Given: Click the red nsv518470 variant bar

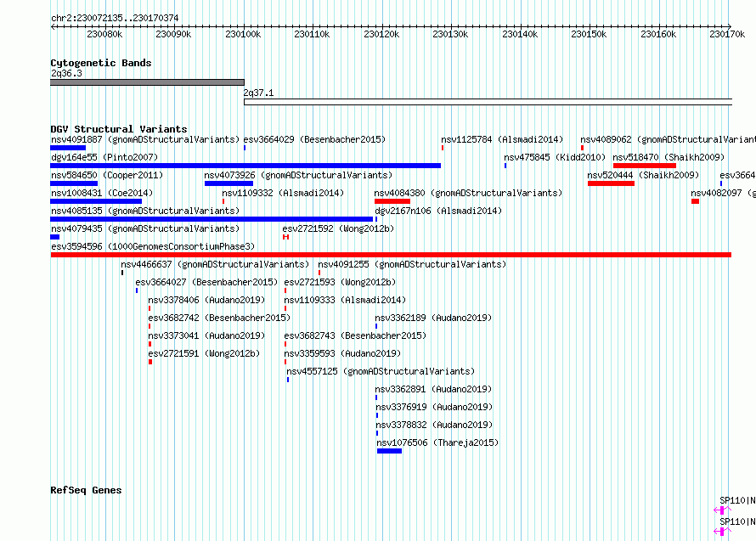Looking at the screenshot, I should [645, 166].
